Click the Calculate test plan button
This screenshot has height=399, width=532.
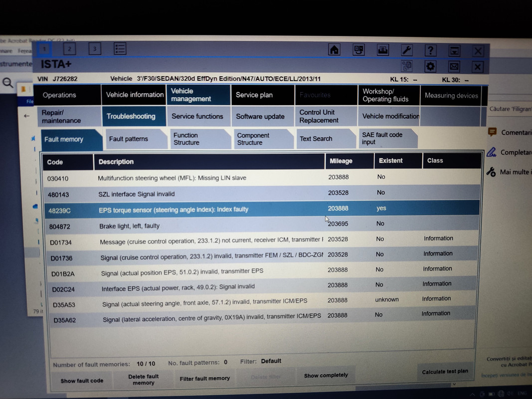pyautogui.click(x=445, y=372)
